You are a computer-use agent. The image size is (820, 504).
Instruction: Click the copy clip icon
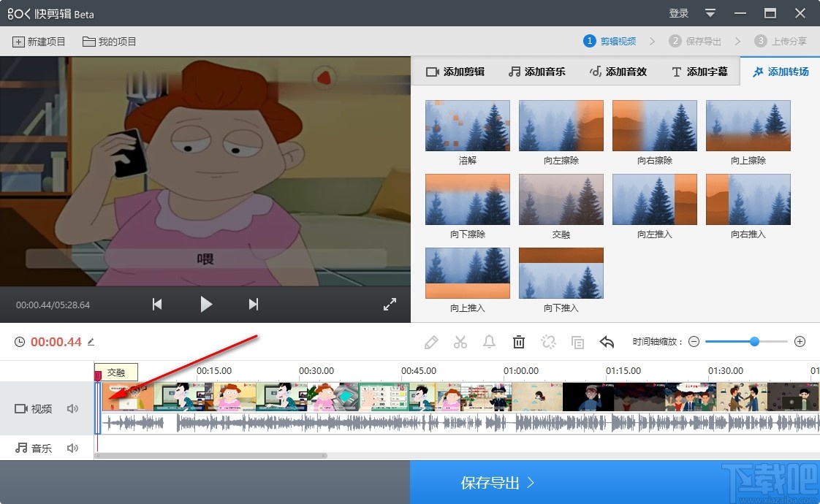click(578, 343)
